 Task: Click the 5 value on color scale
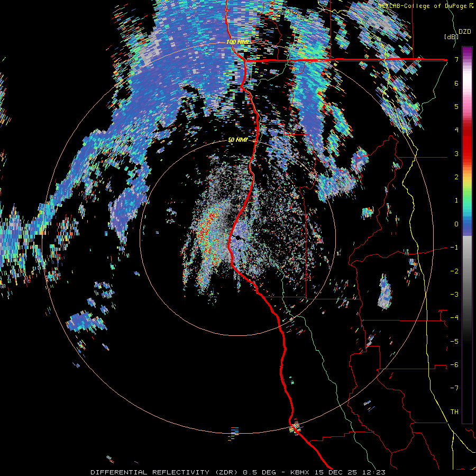tap(456, 106)
